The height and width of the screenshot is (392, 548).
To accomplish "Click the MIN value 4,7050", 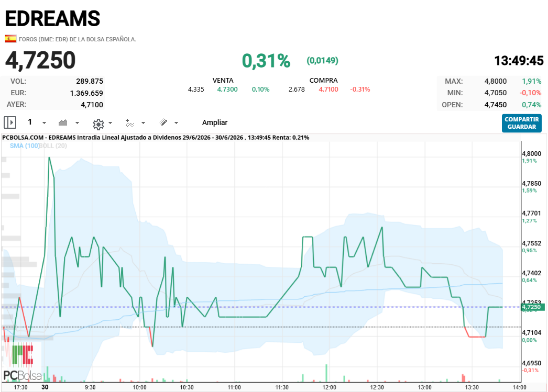I will click(496, 93).
